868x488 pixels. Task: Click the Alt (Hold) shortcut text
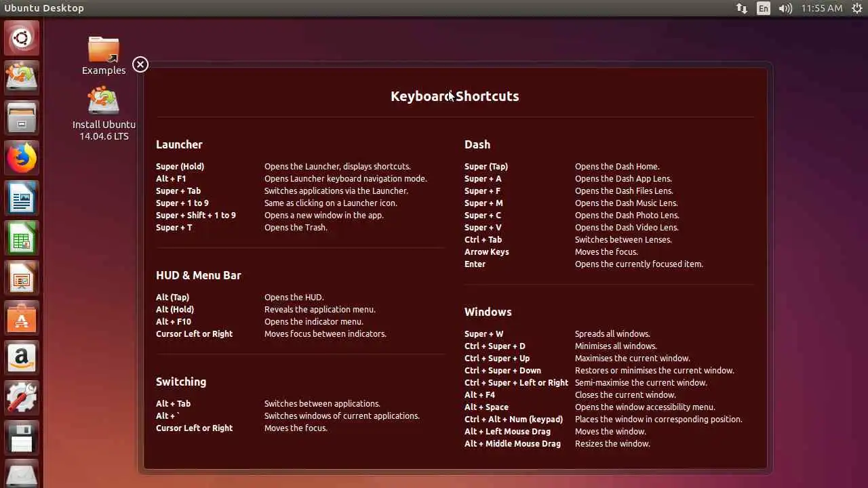click(x=175, y=309)
